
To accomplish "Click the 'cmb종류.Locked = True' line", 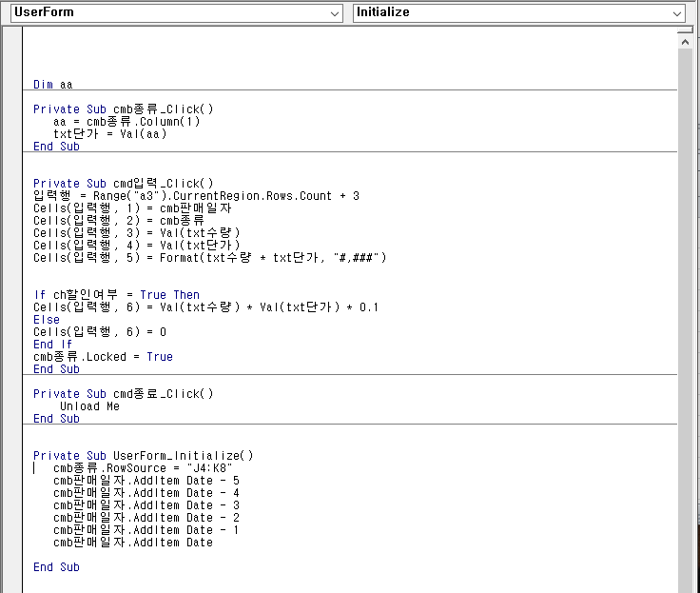I will click(103, 357).
